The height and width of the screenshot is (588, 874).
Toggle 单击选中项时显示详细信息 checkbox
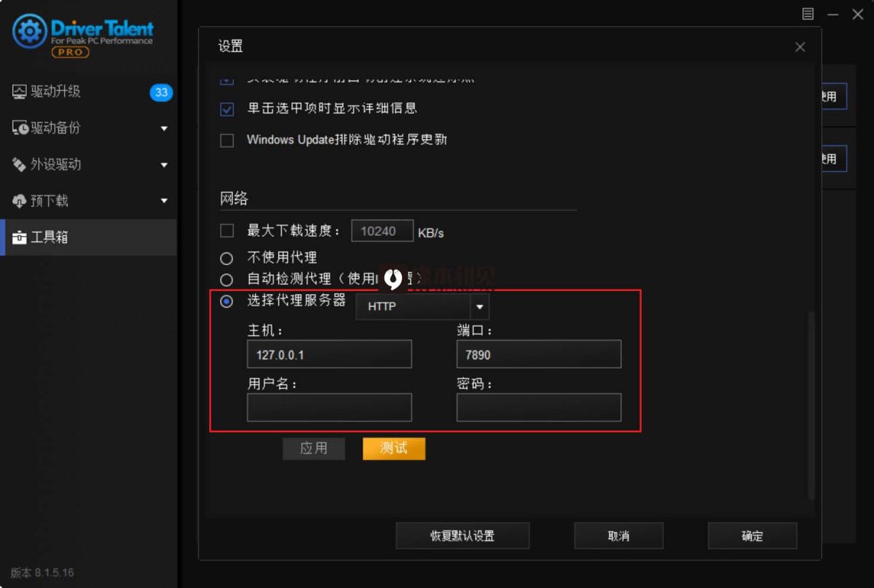click(x=227, y=109)
